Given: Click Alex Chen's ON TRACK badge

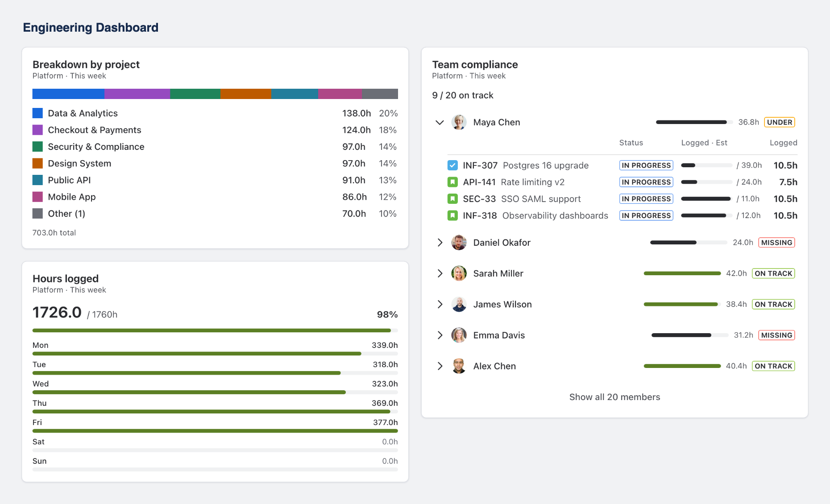Looking at the screenshot, I should (x=773, y=366).
